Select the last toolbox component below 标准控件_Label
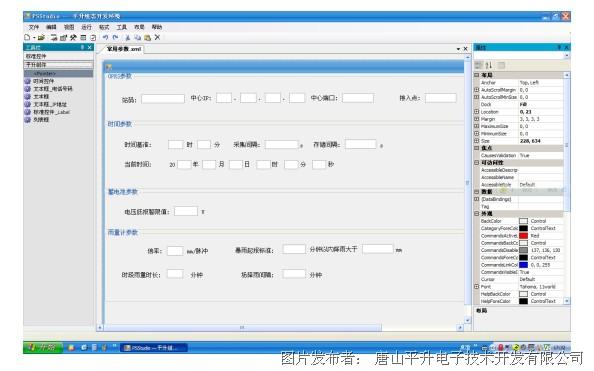 pyautogui.click(x=37, y=119)
